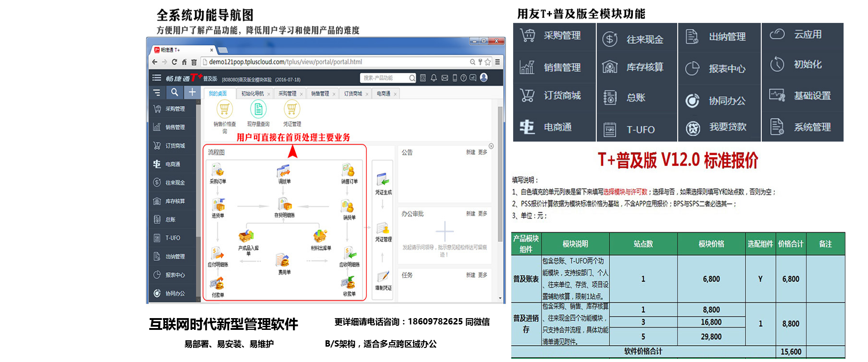Select 库存核算 in the left sidebar

click(175, 201)
